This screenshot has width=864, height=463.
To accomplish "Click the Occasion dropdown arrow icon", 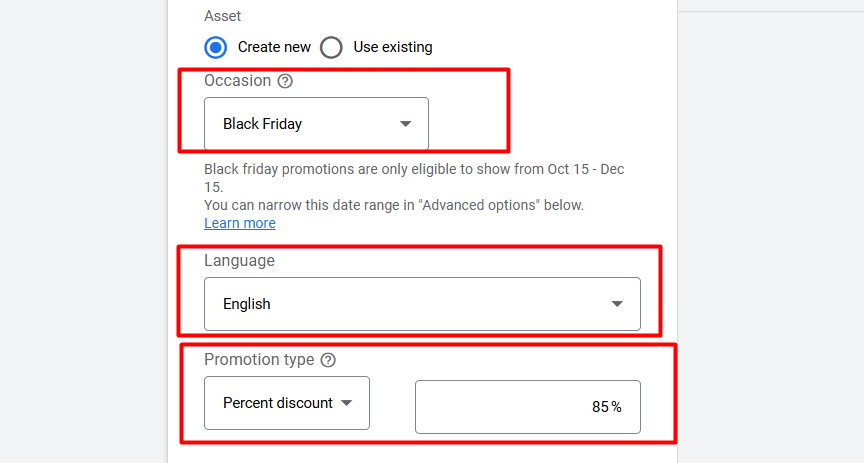I will (405, 124).
